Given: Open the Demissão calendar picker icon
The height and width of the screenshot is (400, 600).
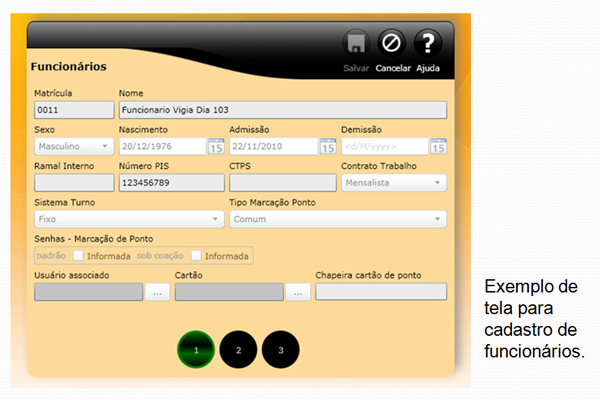Looking at the screenshot, I should (438, 146).
